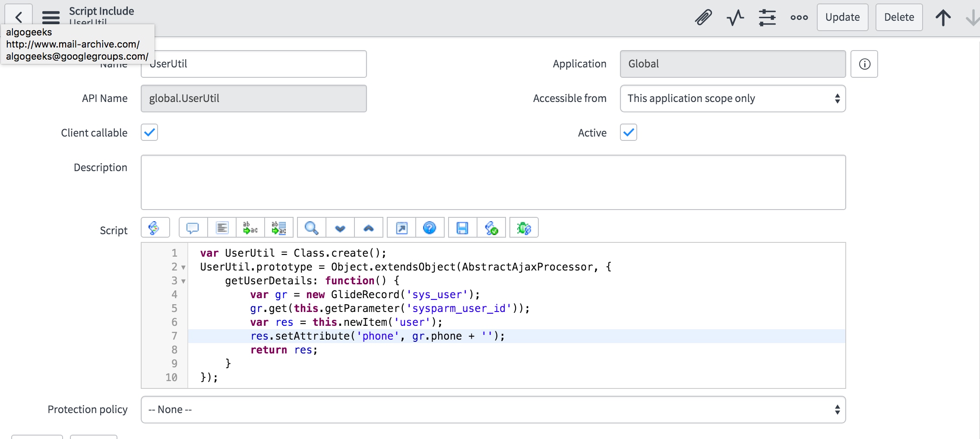This screenshot has width=980, height=439.
Task: Open more options ellipsis menu
Action: [799, 17]
